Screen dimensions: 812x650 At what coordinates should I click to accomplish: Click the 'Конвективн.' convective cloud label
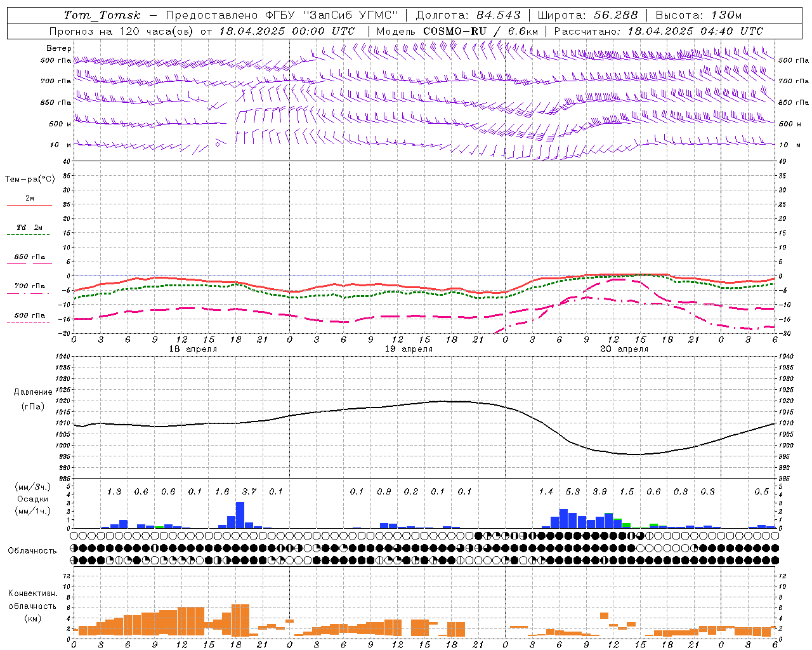(32, 594)
